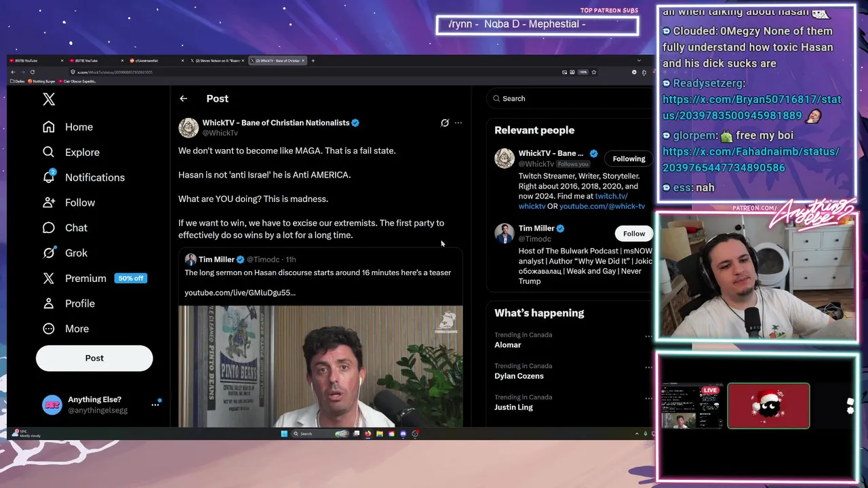Open the Clair Obscur Expedition bookmark
The image size is (868, 488).
click(x=79, y=81)
